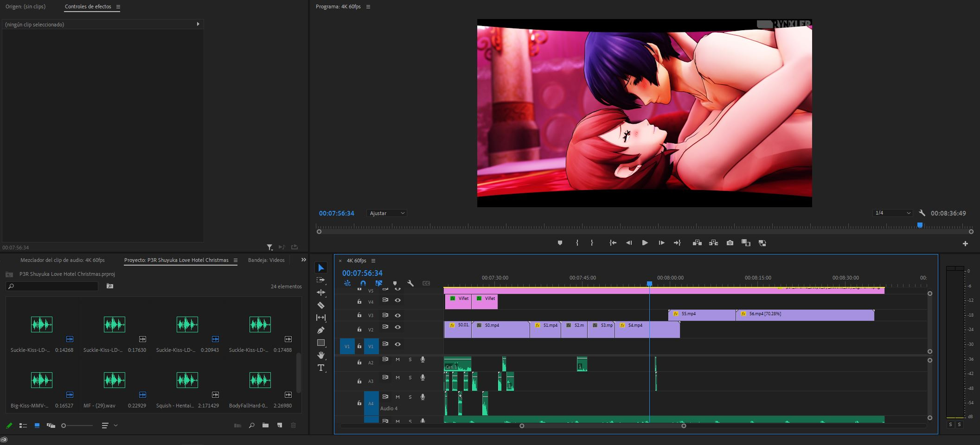Image resolution: width=980 pixels, height=445 pixels.
Task: Select the Slip tool
Action: click(321, 318)
